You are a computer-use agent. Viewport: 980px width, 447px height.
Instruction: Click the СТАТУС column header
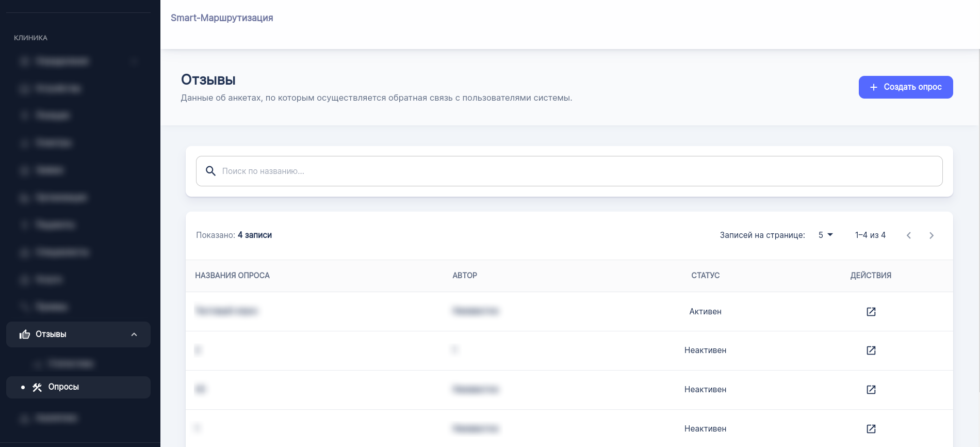click(x=705, y=276)
